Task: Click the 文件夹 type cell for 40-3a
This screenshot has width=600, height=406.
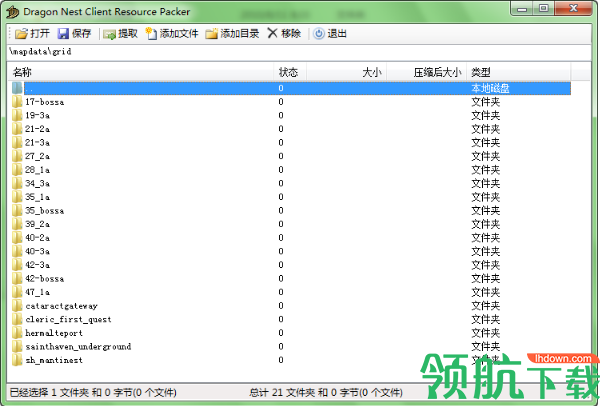Action: [486, 251]
